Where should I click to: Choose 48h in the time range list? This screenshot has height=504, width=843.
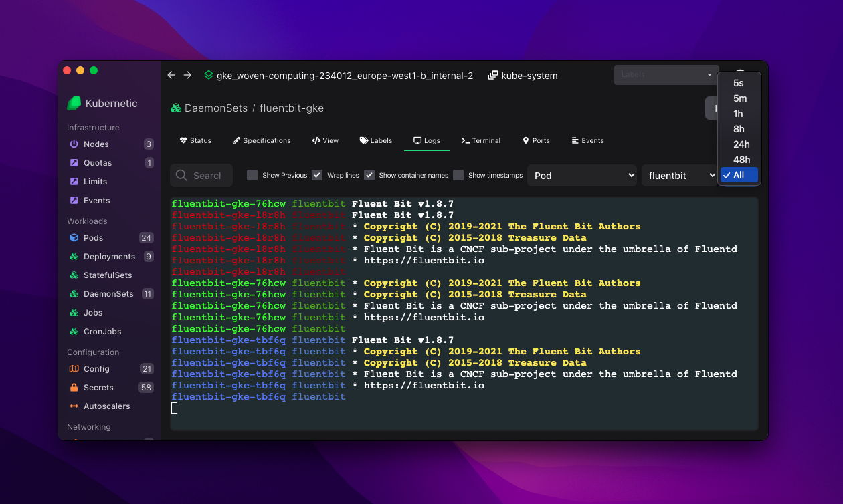pyautogui.click(x=739, y=160)
